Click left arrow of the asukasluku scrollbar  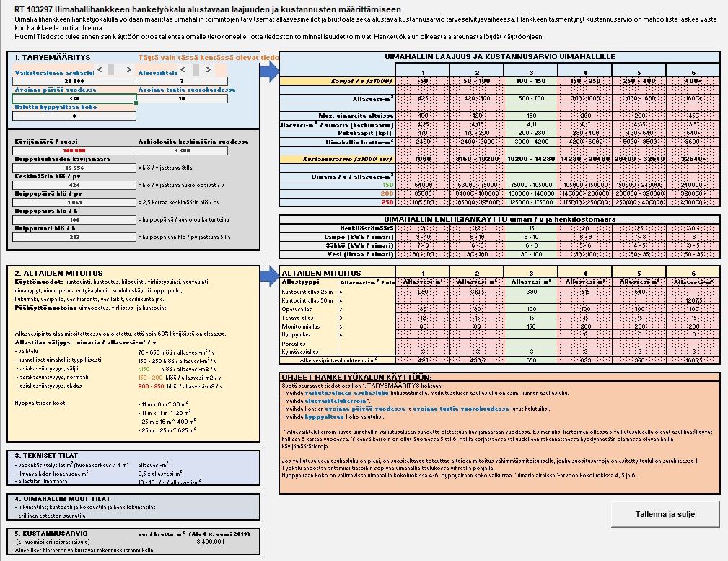100,70
